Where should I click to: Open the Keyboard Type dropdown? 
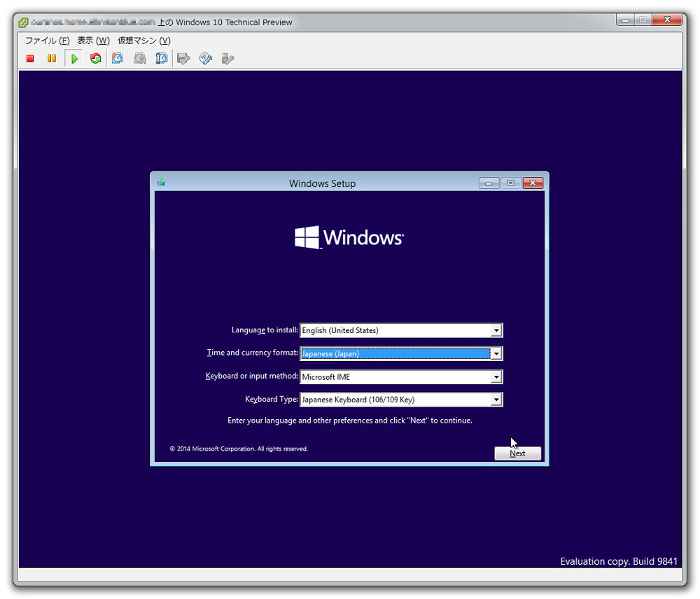coord(496,400)
